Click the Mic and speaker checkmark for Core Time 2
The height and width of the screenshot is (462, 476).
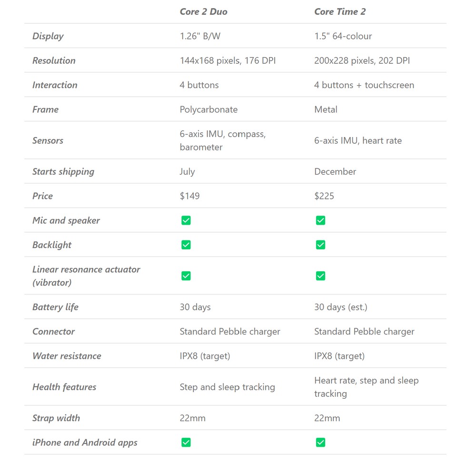pyautogui.click(x=321, y=220)
